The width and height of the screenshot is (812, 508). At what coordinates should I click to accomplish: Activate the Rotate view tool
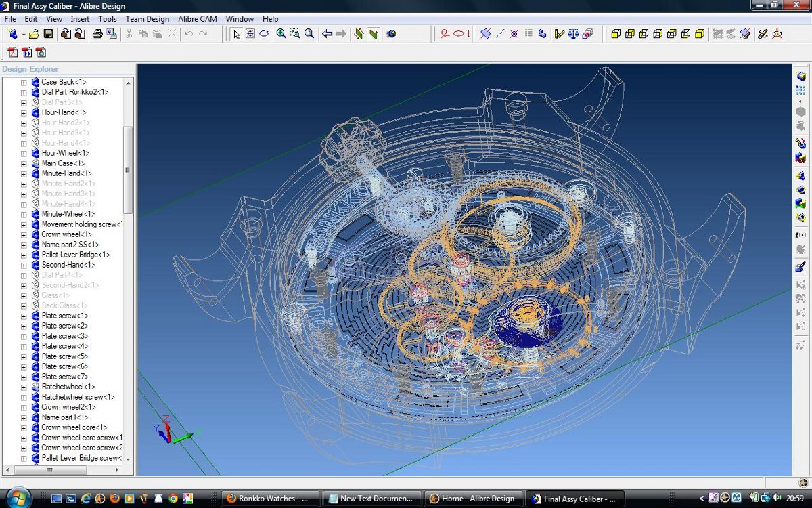click(x=264, y=34)
